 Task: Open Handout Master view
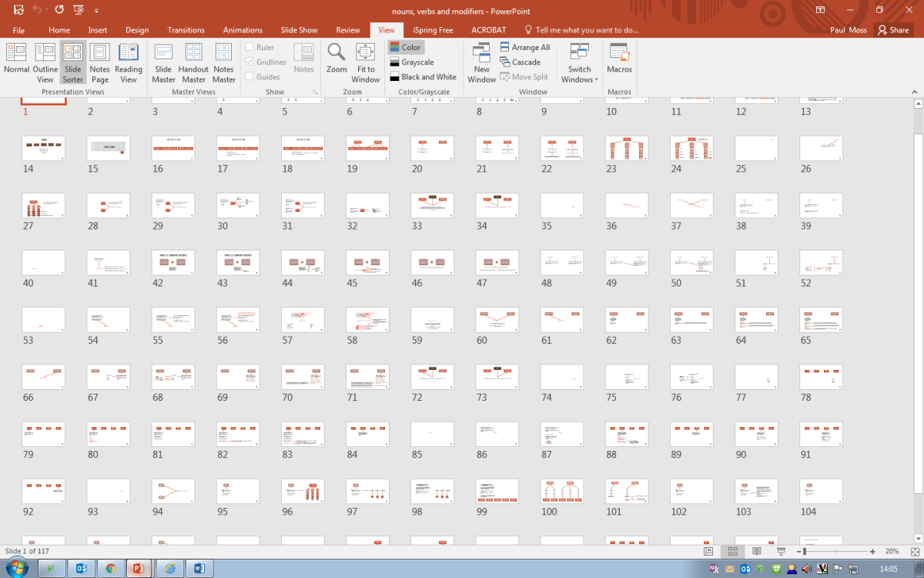[x=193, y=60]
